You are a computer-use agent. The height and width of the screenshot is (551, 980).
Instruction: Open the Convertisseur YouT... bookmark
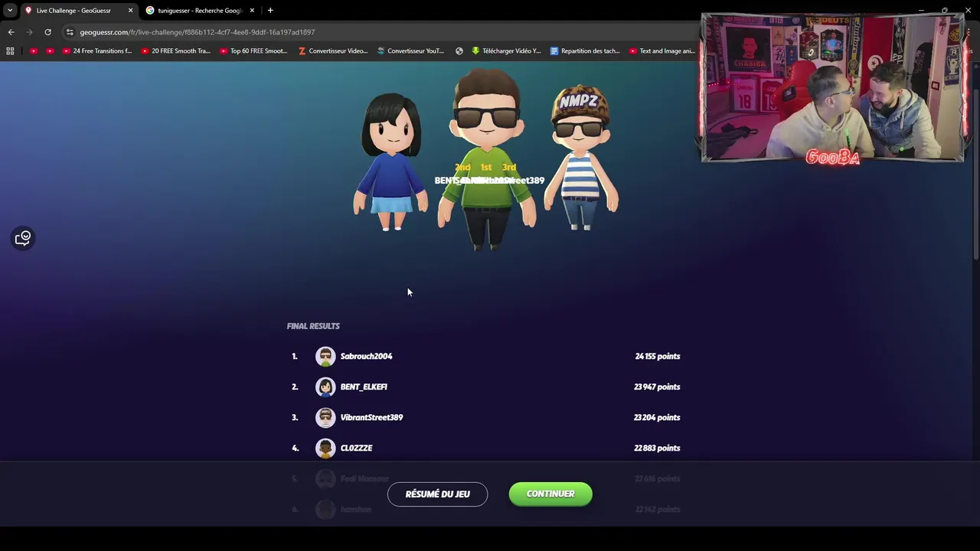pyautogui.click(x=410, y=51)
